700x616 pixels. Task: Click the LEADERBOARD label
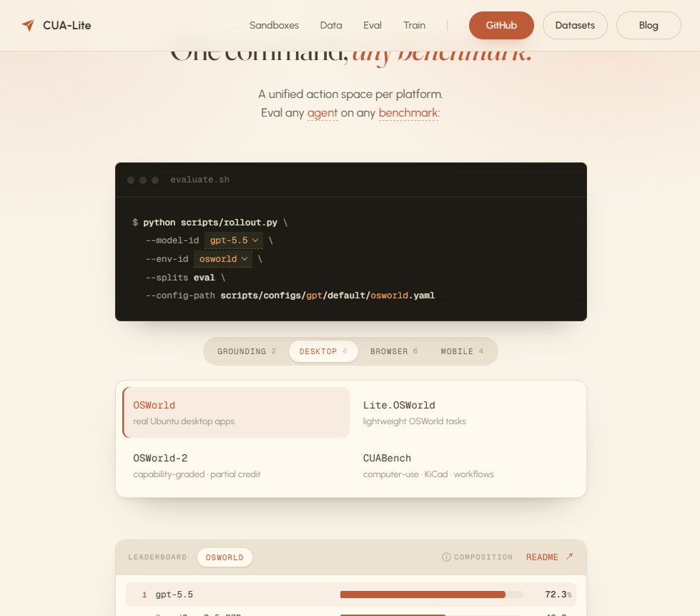[x=157, y=557]
